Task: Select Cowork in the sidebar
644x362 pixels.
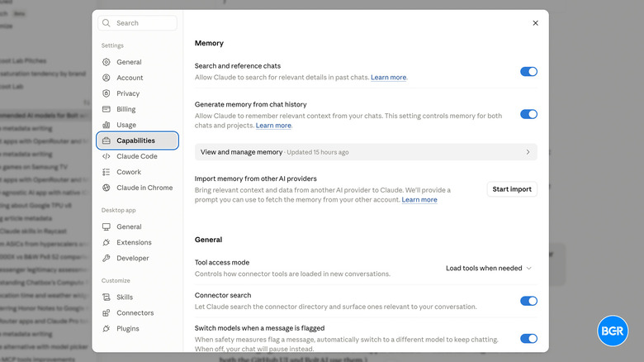Action: click(137, 172)
